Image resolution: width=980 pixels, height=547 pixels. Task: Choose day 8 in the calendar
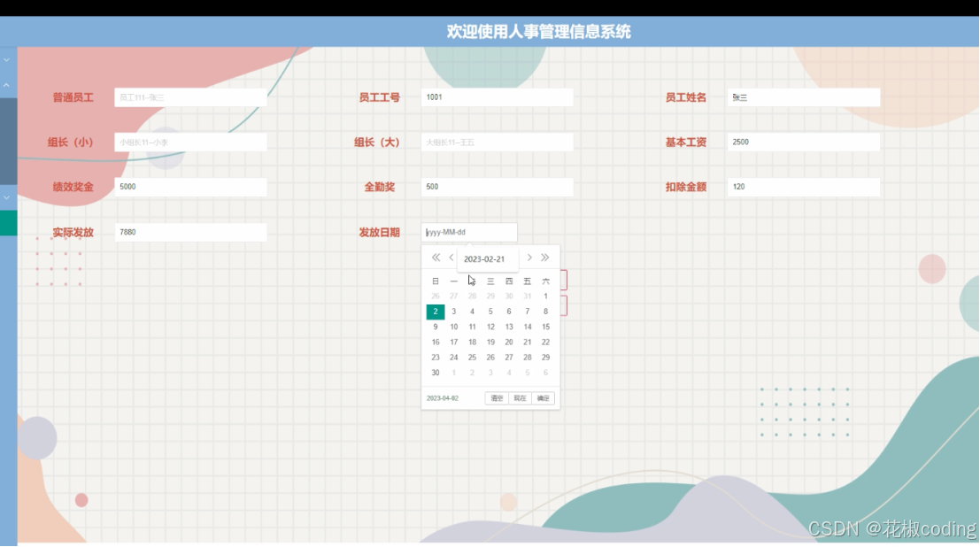(545, 312)
